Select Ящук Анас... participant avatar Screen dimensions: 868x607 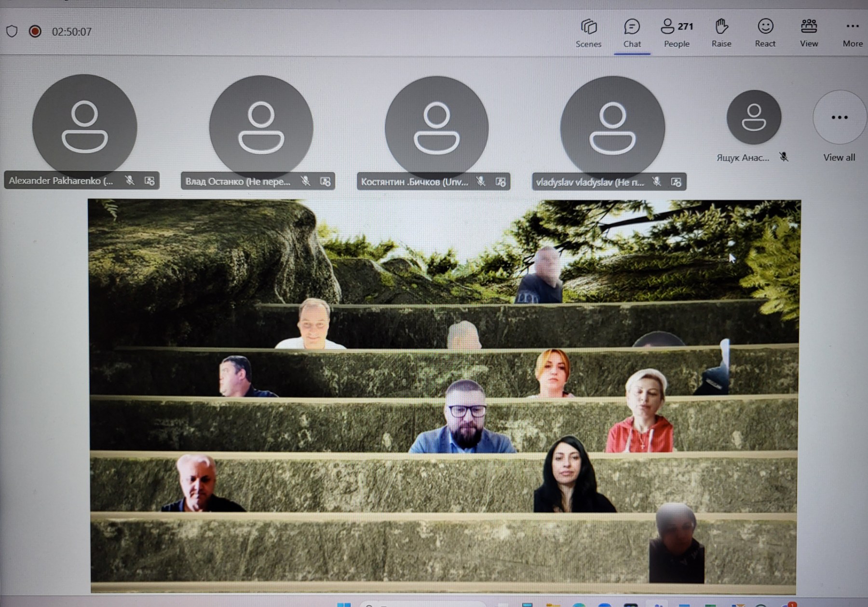(754, 117)
